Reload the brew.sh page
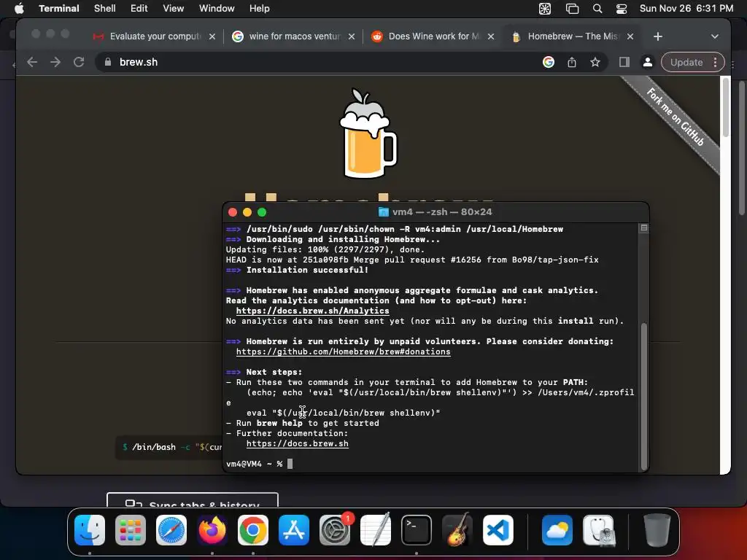This screenshot has width=747, height=560. click(79, 62)
